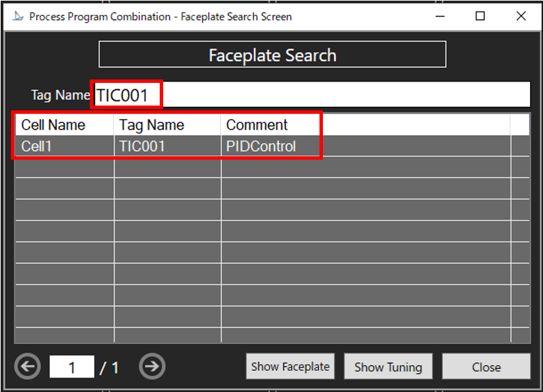Click the Tag Name search input field

343,95
